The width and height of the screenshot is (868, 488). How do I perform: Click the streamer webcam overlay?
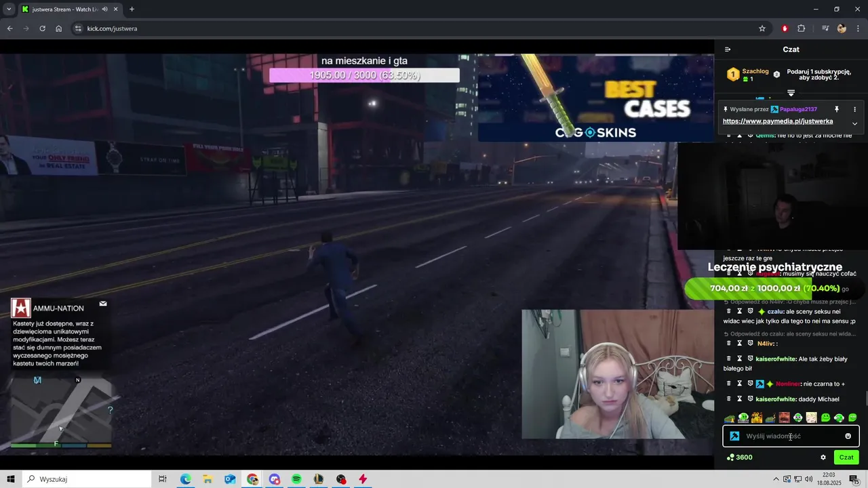(x=617, y=374)
